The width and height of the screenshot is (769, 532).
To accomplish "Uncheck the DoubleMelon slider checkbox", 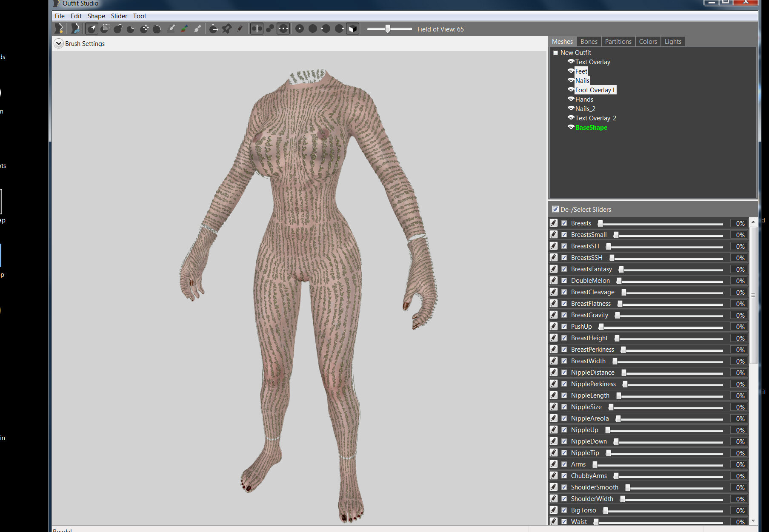I will [x=564, y=280].
